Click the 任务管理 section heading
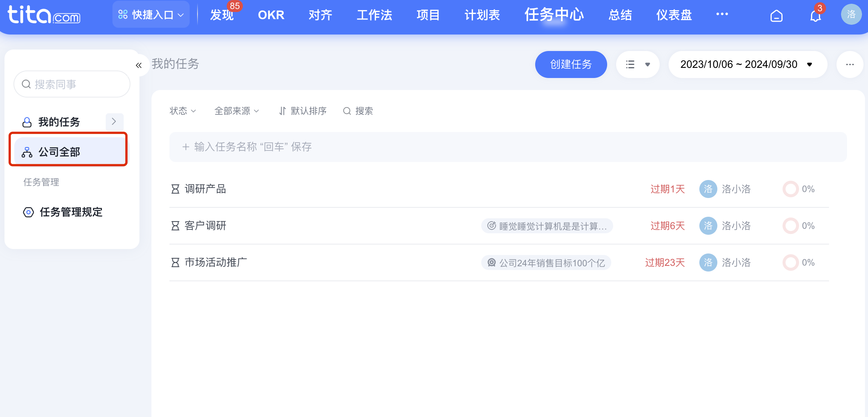Image resolution: width=868 pixels, height=417 pixels. (x=41, y=182)
